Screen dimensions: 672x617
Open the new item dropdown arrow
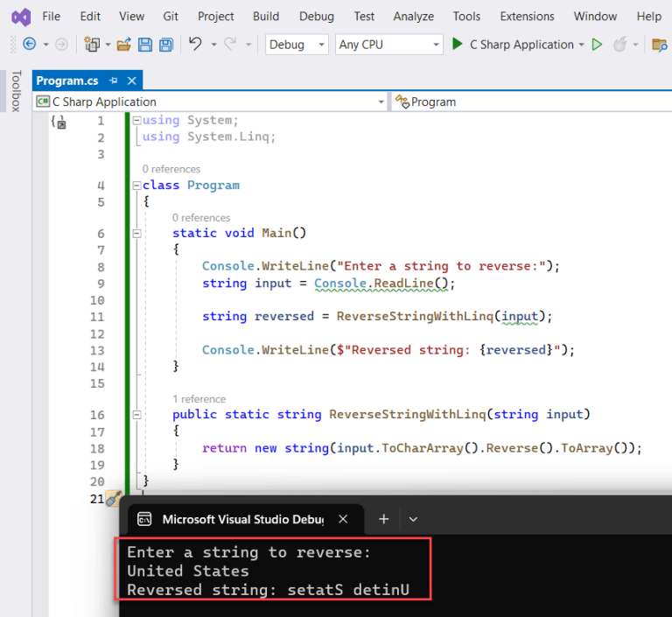(108, 45)
